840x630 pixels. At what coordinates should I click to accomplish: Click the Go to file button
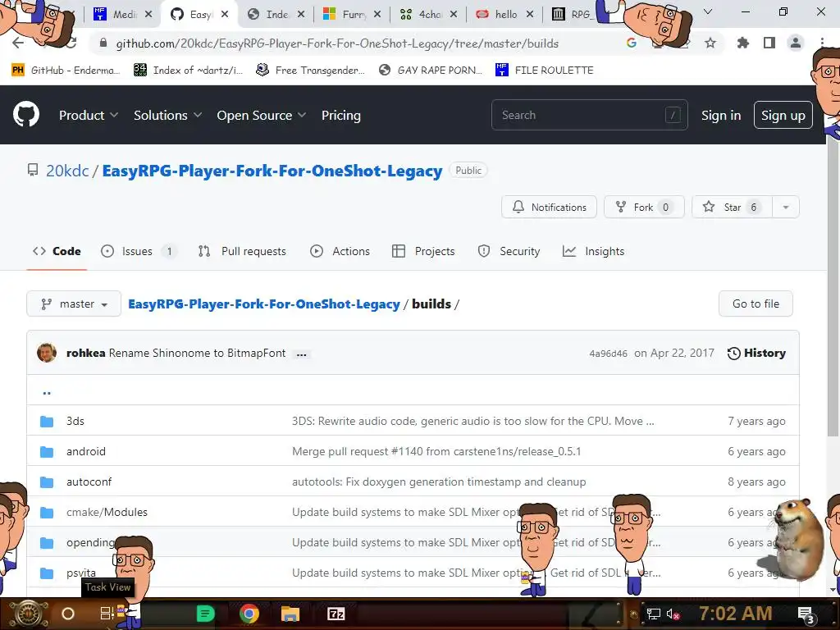(x=756, y=304)
